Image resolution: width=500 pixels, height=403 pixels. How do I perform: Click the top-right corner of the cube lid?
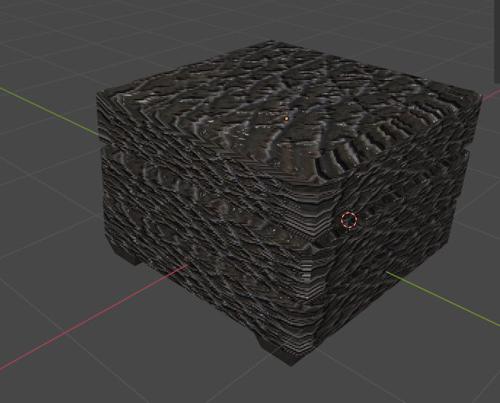pos(478,97)
